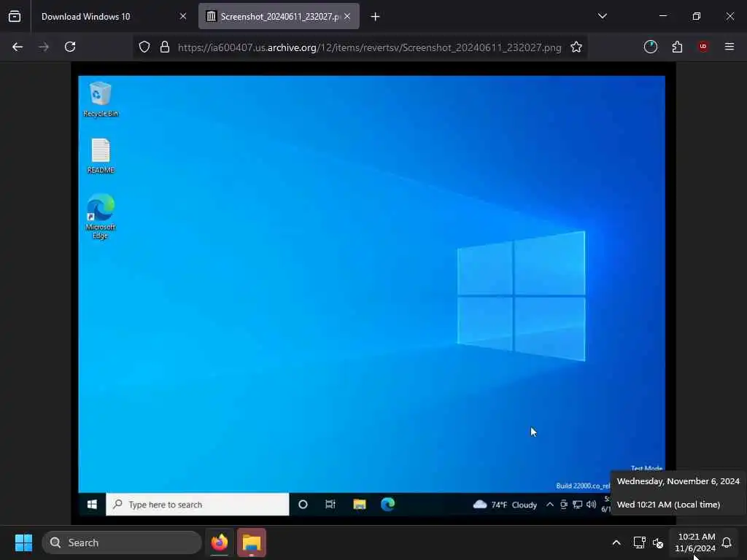
Task: Open the clock showing 10:21 AM
Action: [695, 542]
